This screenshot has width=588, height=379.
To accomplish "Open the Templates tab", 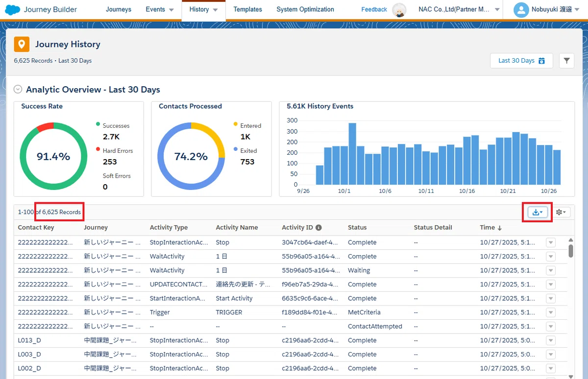I will click(x=247, y=9).
